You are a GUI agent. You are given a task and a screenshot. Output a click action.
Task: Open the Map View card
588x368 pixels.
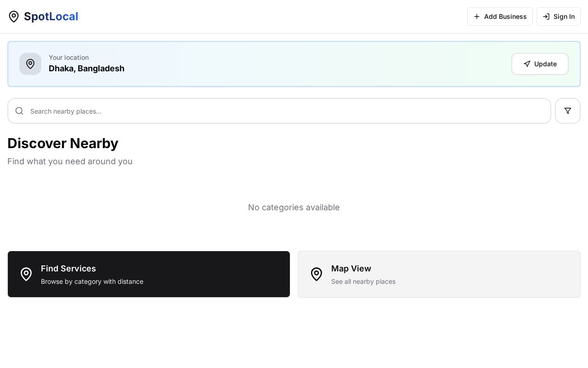coord(439,274)
